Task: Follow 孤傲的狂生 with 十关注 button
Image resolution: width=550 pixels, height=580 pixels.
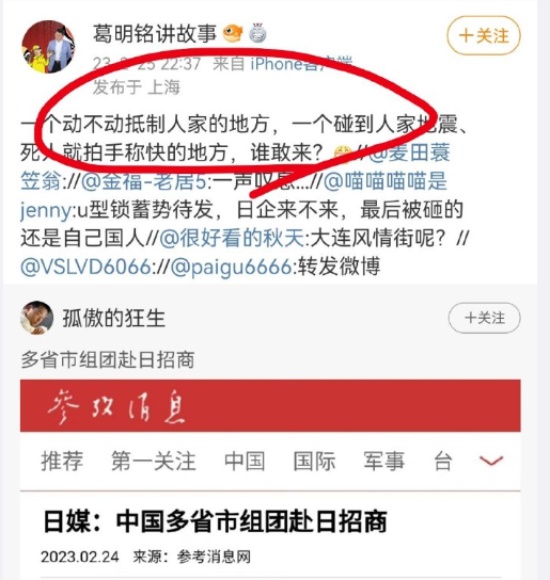Action: coord(485,318)
